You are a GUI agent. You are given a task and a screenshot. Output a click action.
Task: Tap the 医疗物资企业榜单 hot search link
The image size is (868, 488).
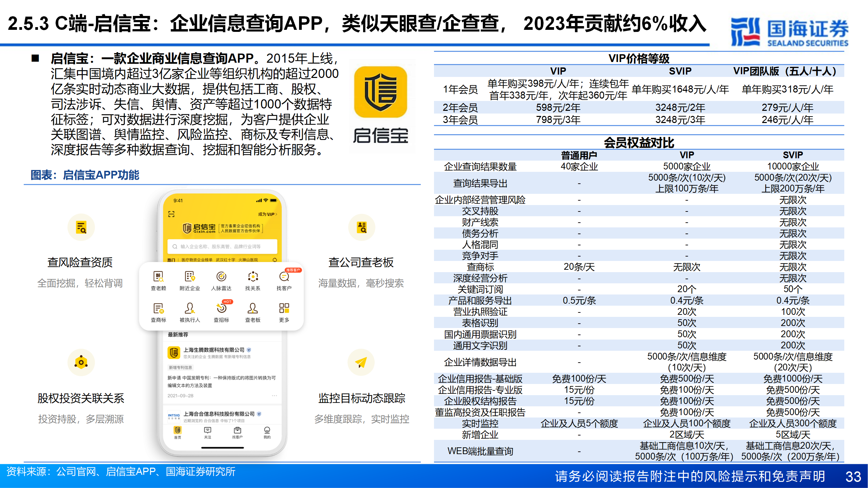coord(197,260)
